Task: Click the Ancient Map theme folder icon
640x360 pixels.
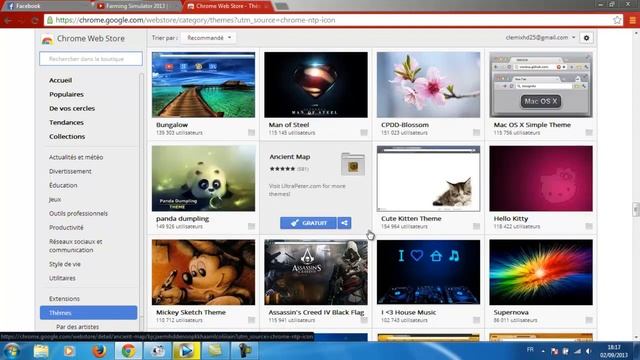Action: click(x=353, y=164)
